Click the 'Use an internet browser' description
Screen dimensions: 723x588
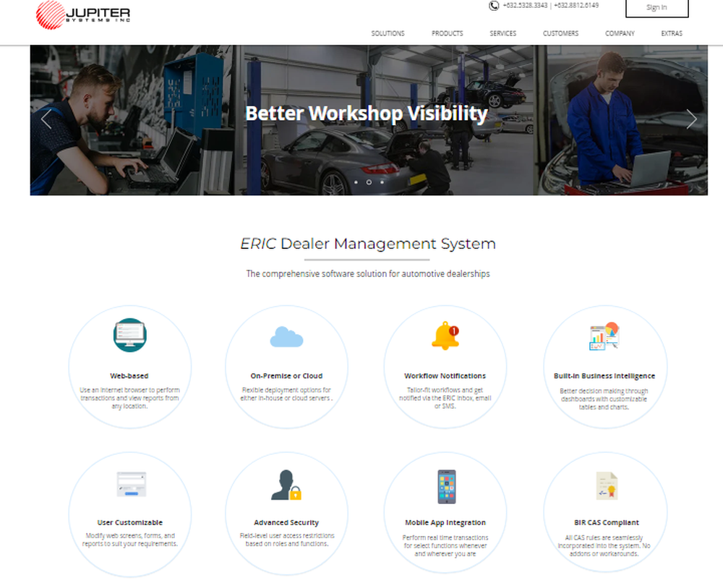[129, 398]
